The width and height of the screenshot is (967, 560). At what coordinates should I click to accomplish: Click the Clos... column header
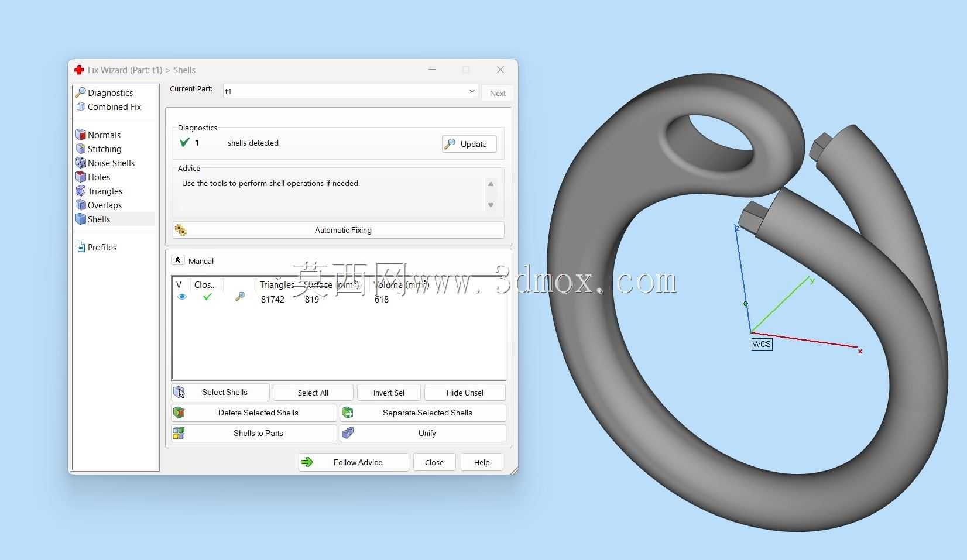click(x=205, y=285)
